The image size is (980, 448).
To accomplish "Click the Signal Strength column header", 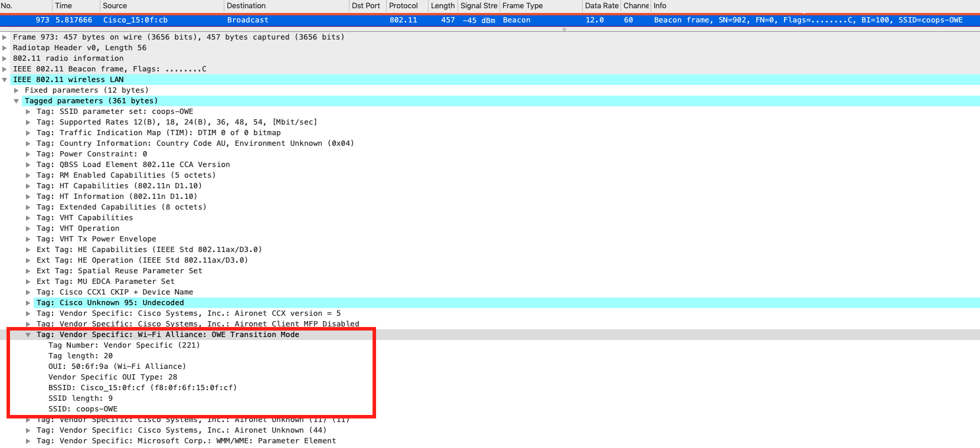I will point(478,6).
